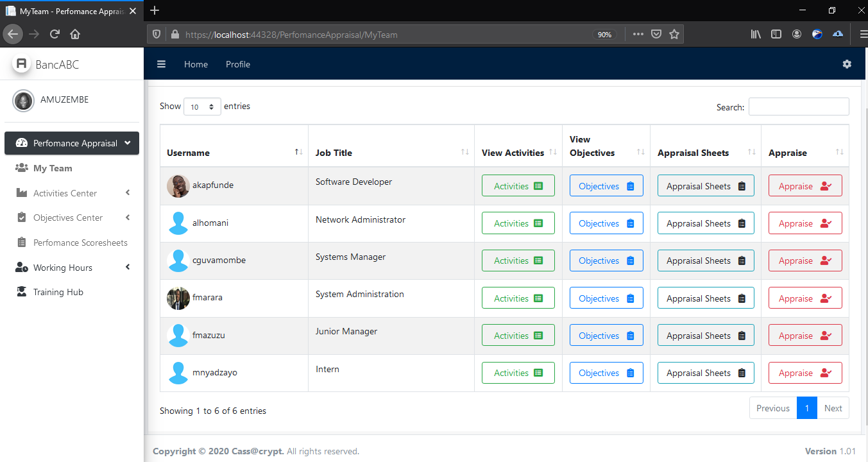Click Appraise button for akapfunde
This screenshot has height=462, width=868.
point(804,186)
